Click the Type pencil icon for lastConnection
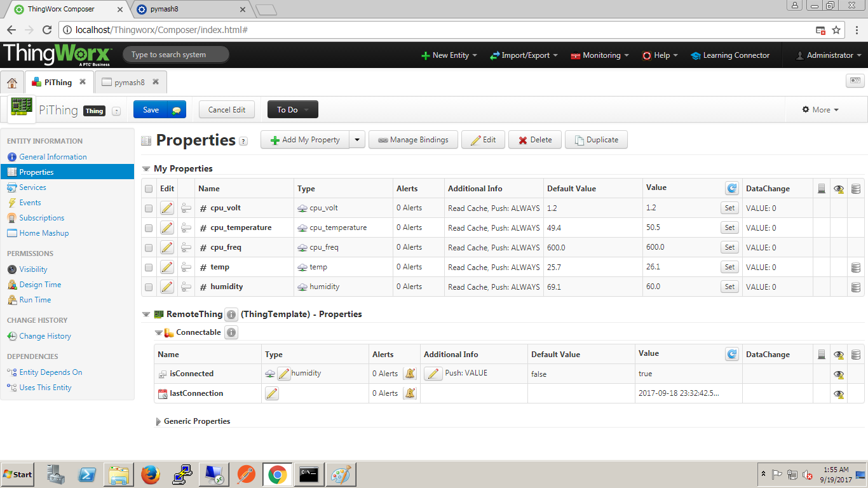This screenshot has width=868, height=488. click(271, 393)
